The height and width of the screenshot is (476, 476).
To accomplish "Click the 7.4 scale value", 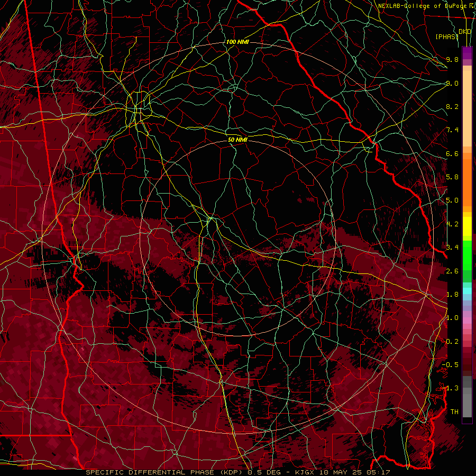I will click(x=452, y=130).
